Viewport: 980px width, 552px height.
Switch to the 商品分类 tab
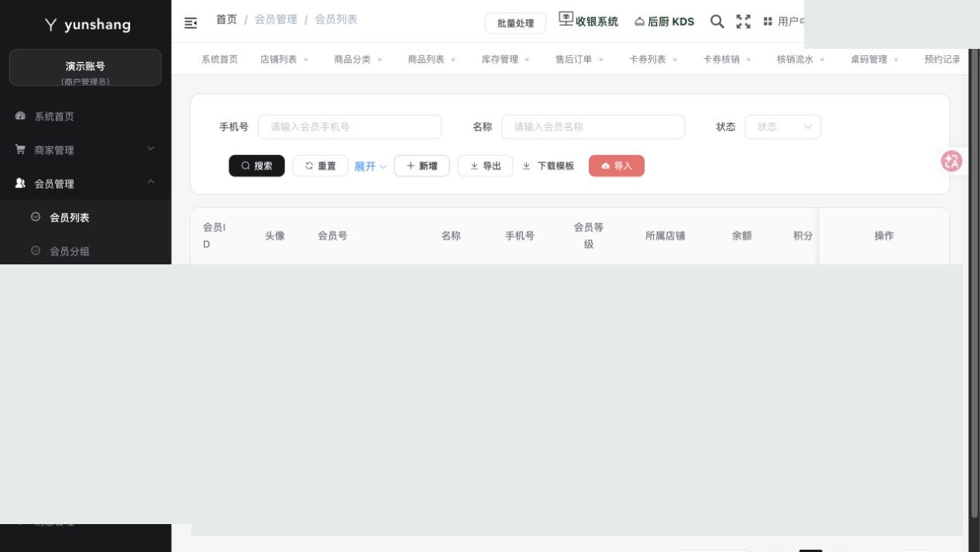pos(352,60)
